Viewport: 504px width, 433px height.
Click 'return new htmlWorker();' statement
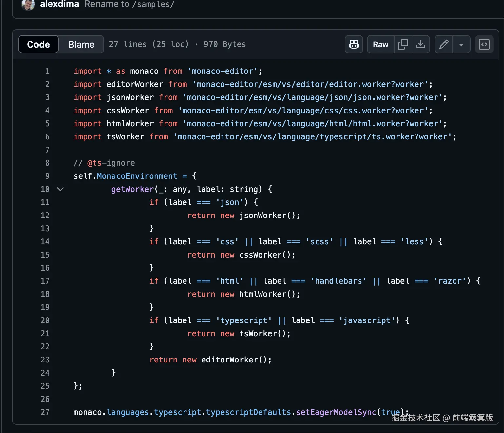pos(243,294)
